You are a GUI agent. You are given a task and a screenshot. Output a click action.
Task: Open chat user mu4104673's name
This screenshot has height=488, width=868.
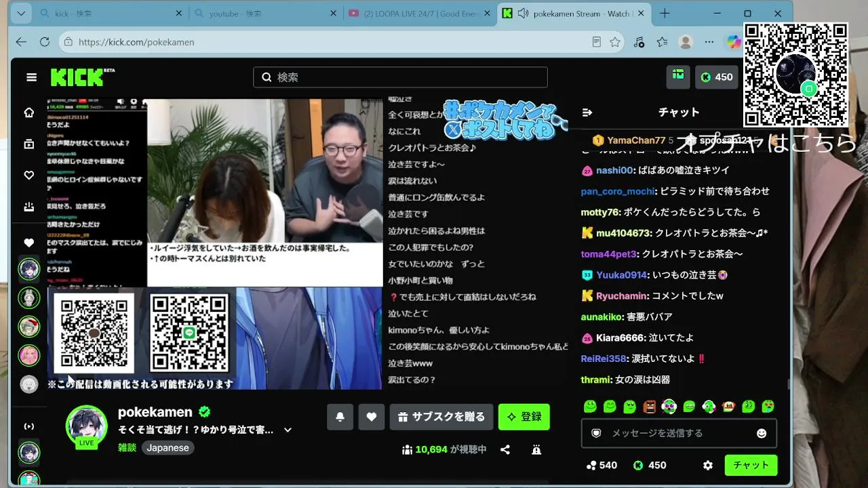[623, 233]
